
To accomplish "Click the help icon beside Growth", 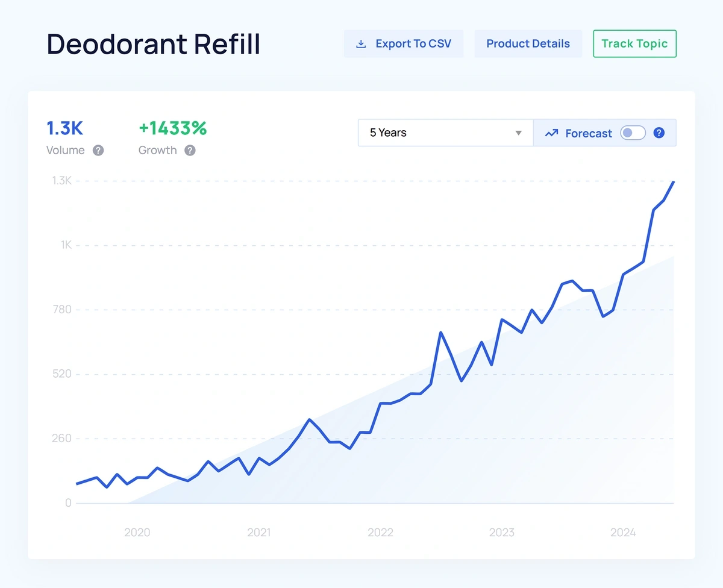I will 190,151.
